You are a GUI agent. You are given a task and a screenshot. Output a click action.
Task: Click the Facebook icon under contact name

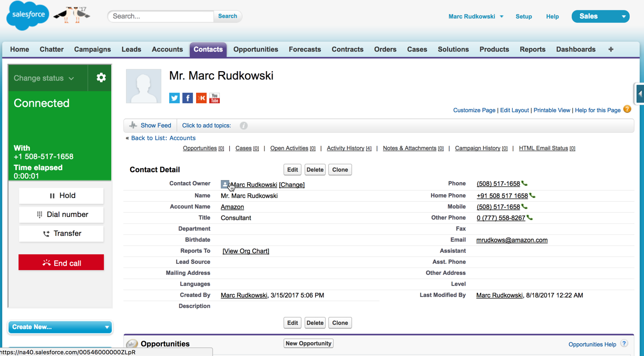click(188, 98)
